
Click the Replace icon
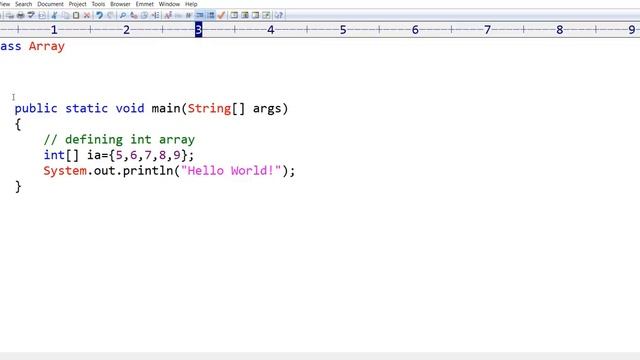click(134, 16)
